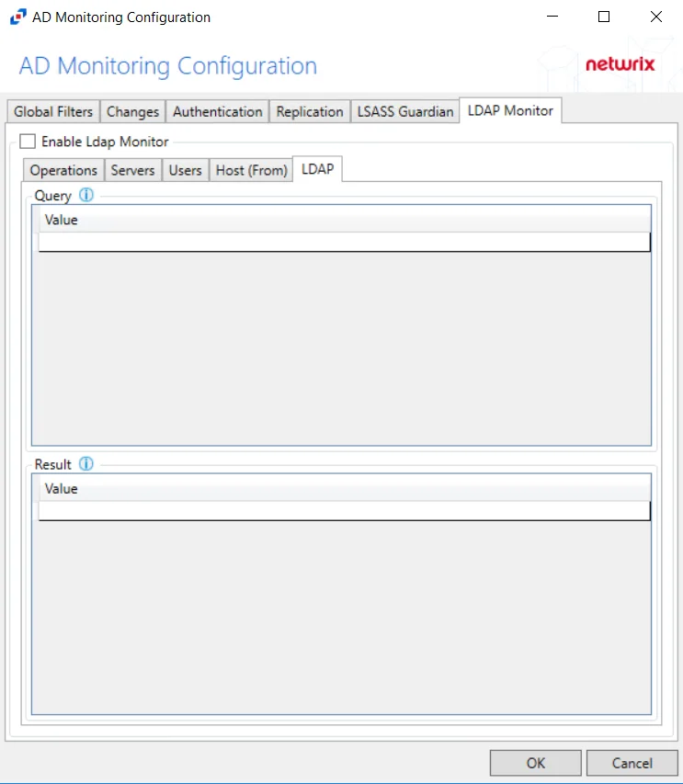This screenshot has width=683, height=784.
Task: Open the Changes tab
Action: (132, 111)
